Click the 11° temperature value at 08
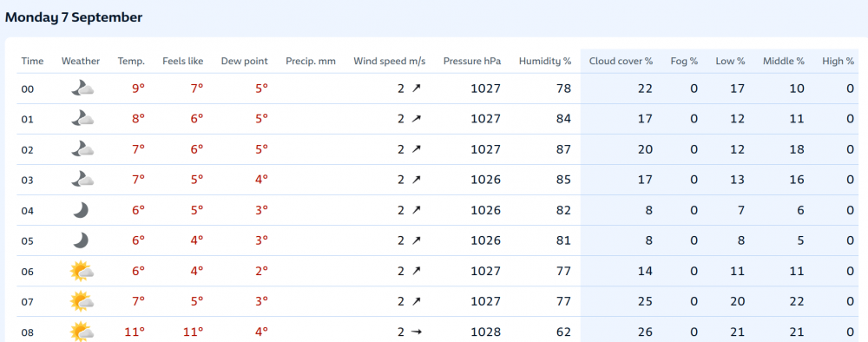Screen dimensions: 868x342 (x=134, y=332)
